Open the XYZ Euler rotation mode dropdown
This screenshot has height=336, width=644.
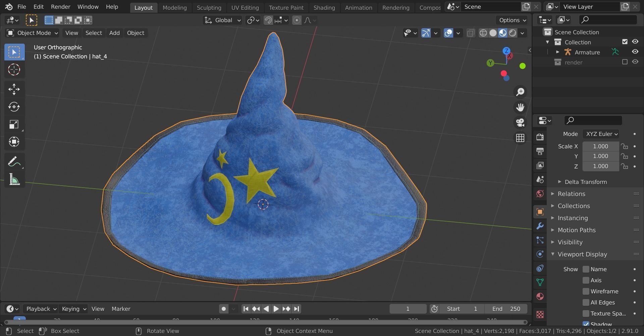[x=601, y=134]
